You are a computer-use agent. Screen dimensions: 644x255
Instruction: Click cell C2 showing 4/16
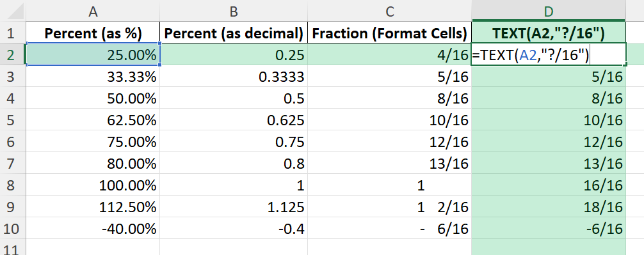pos(390,54)
